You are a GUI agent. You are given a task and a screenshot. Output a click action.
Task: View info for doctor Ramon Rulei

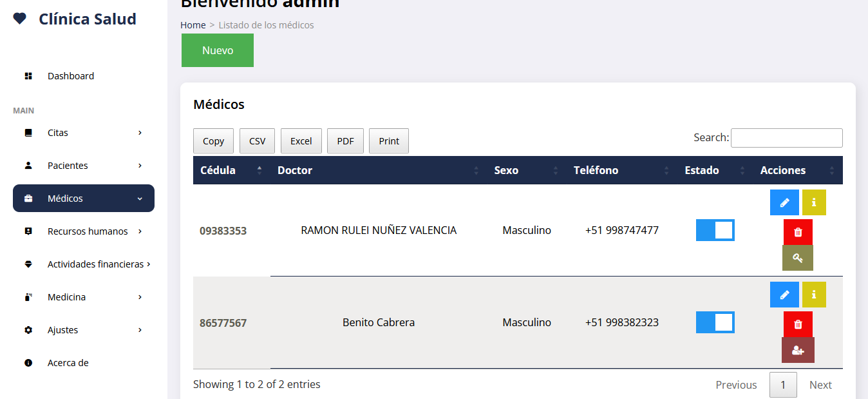[814, 202]
